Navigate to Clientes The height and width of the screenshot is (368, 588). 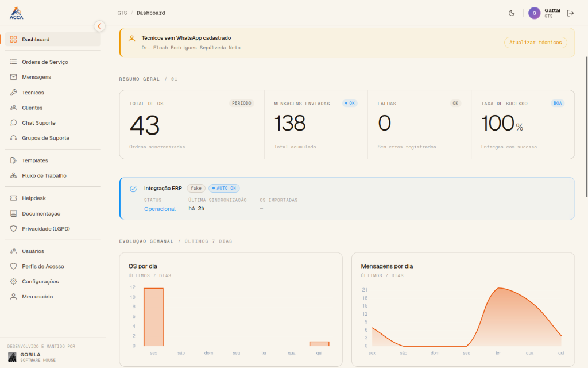pyautogui.click(x=53, y=108)
